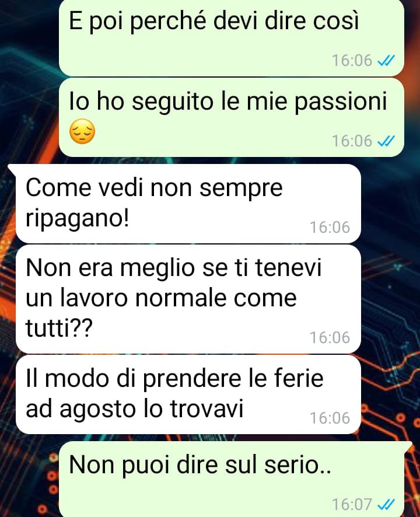Click 16:06 timestamp on 'tutti??' message
420x517 pixels.
[330, 338]
